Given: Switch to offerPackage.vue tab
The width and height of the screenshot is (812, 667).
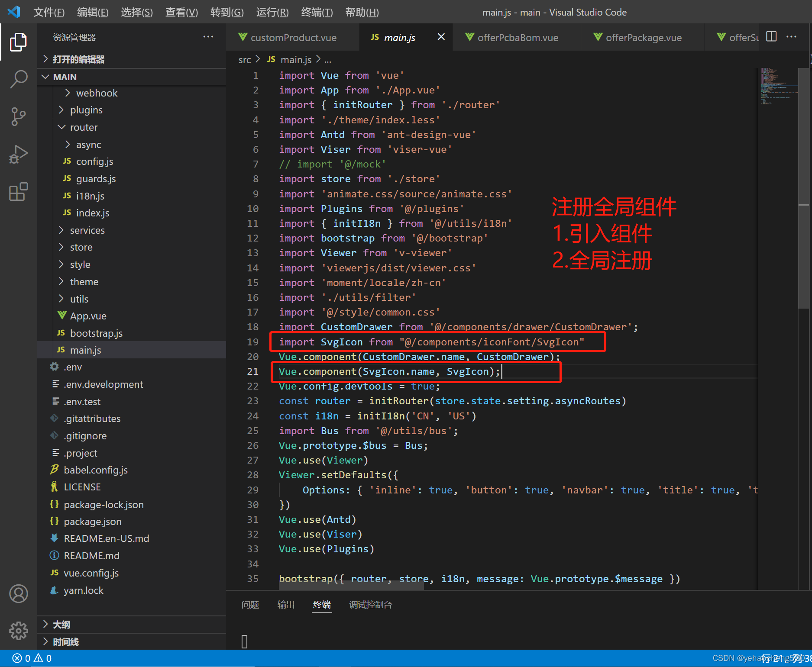Looking at the screenshot, I should point(642,37).
